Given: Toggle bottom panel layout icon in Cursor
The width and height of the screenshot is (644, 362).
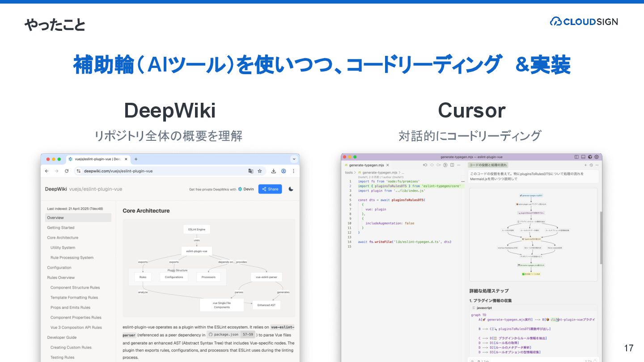Looking at the screenshot, I should tap(583, 157).
